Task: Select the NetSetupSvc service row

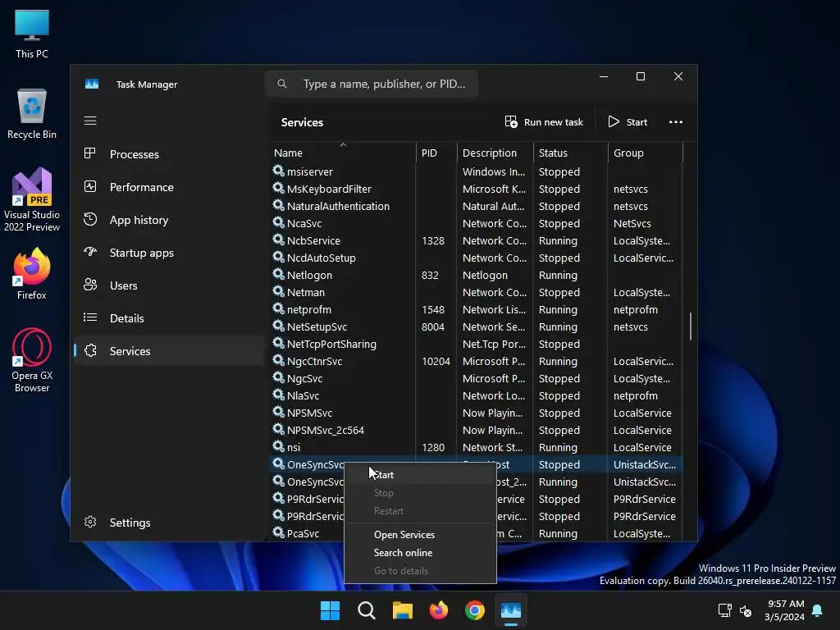Action: click(x=476, y=326)
